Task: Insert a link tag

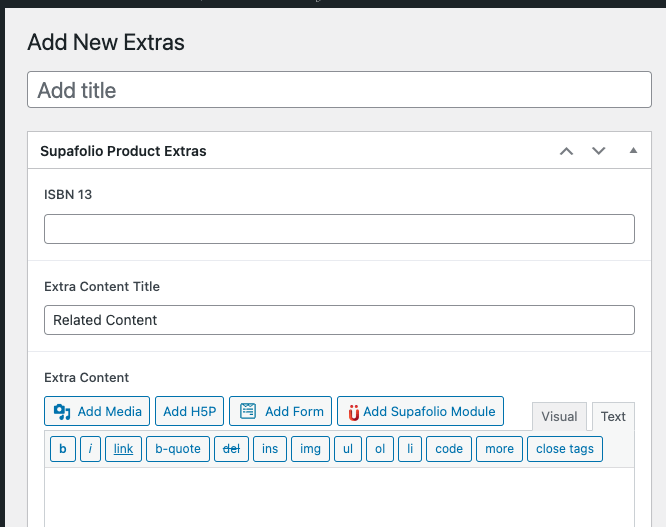Action: [x=123, y=449]
